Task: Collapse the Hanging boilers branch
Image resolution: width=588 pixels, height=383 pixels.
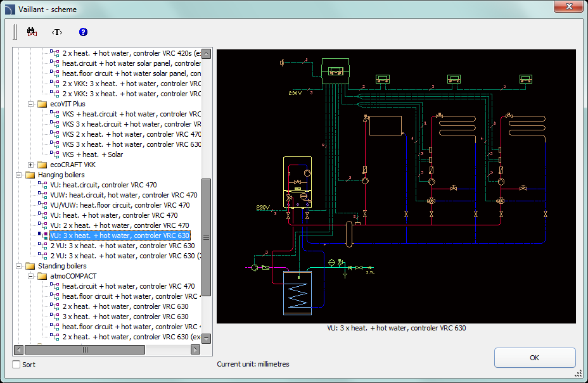Action: 19,175
